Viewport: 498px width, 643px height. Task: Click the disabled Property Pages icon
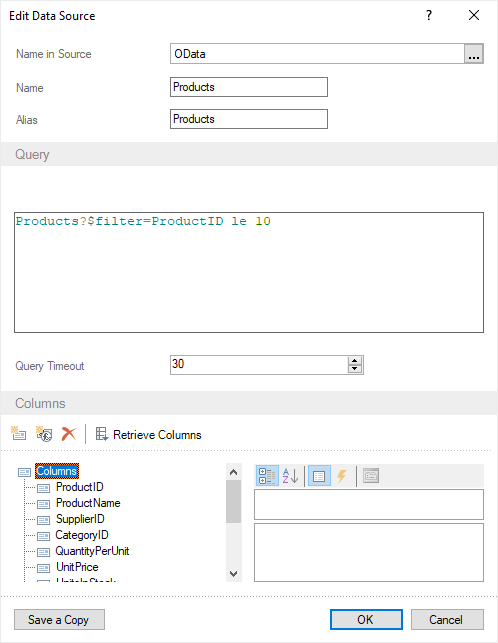(x=371, y=476)
